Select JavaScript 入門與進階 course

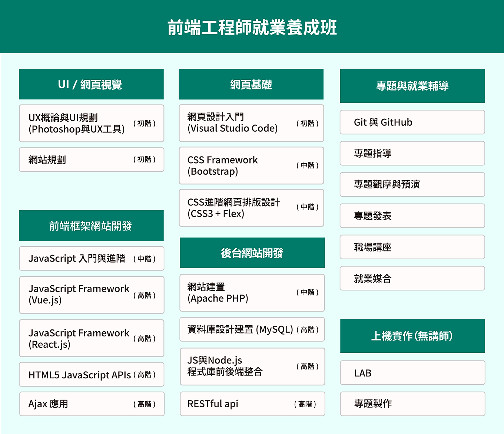coord(91,258)
